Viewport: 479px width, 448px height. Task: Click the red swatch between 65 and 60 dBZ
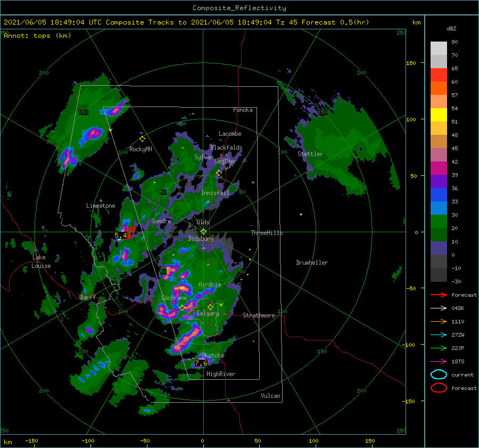(x=439, y=75)
